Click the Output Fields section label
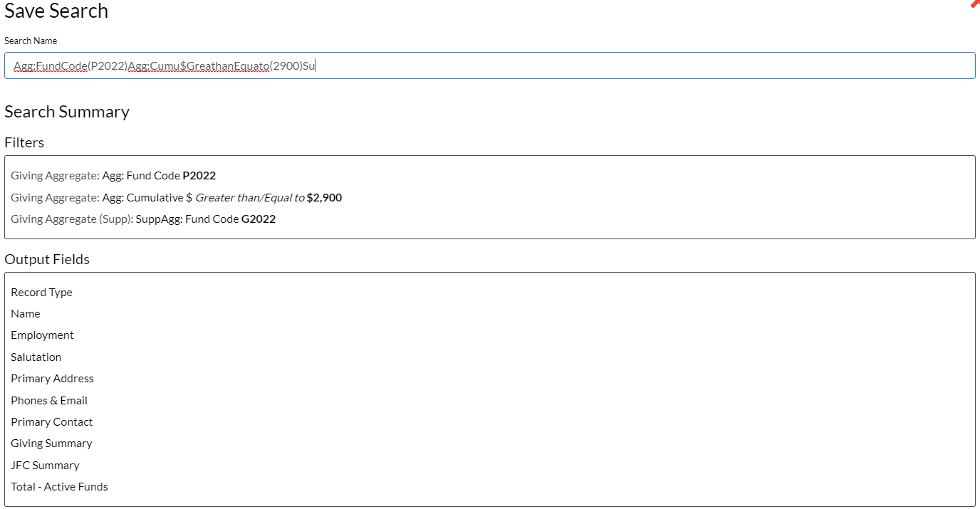 [47, 259]
